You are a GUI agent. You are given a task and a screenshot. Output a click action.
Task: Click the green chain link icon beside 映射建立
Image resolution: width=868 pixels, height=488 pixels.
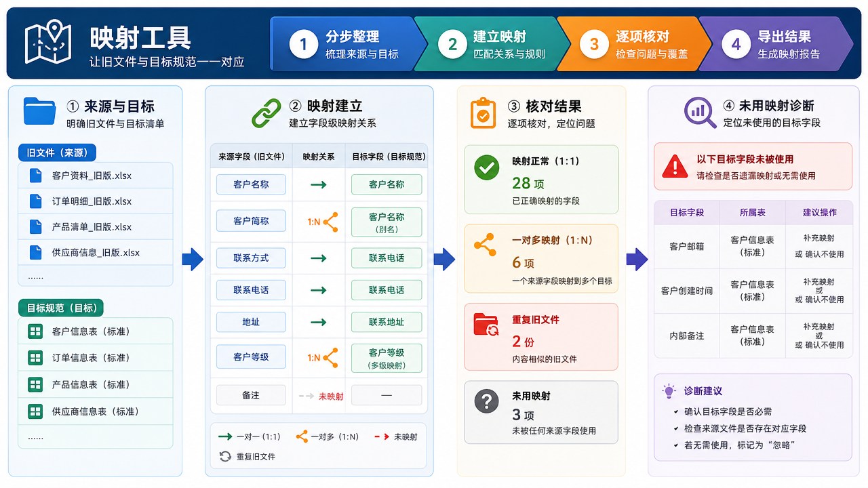[x=266, y=113]
